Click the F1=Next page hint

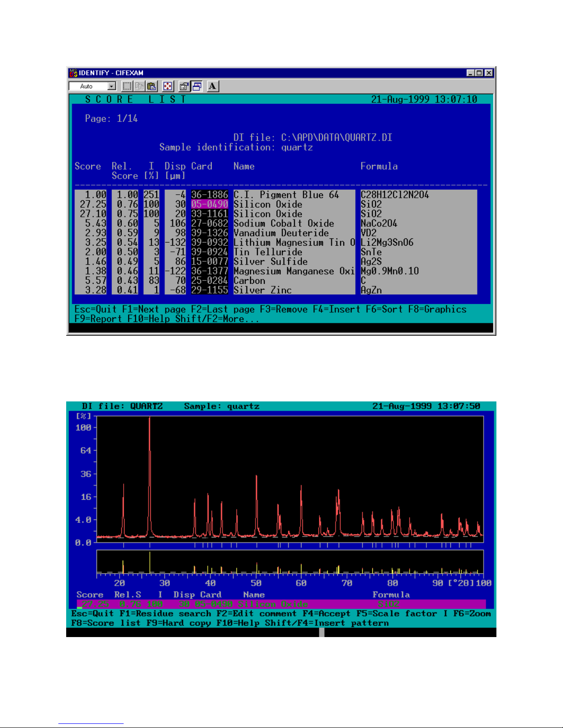pos(154,309)
